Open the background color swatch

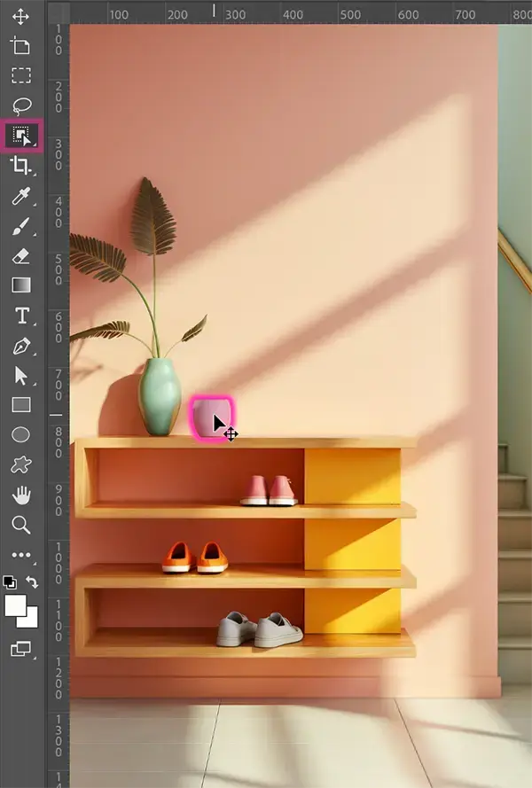[30, 620]
